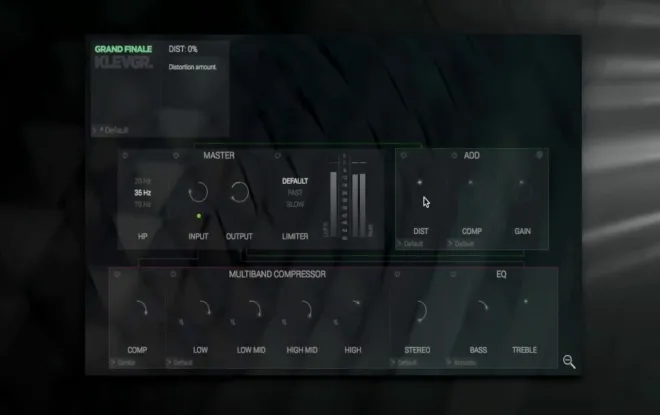Click the paired meter bars labeled Peak
Image resolution: width=660 pixels, height=415 pixels.
point(359,205)
